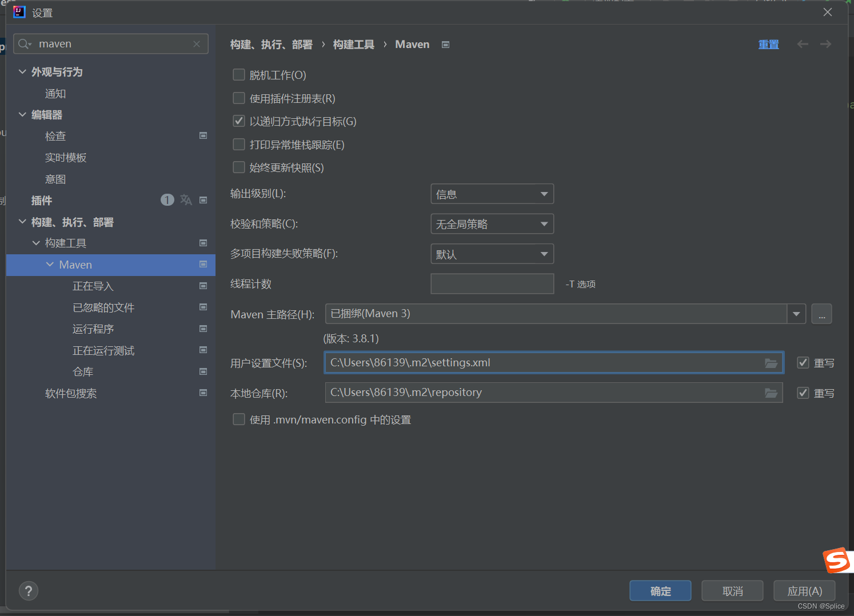Viewport: 854px width, 616px height.
Task: Click the 用户设置文件 path field
Action: coord(554,363)
